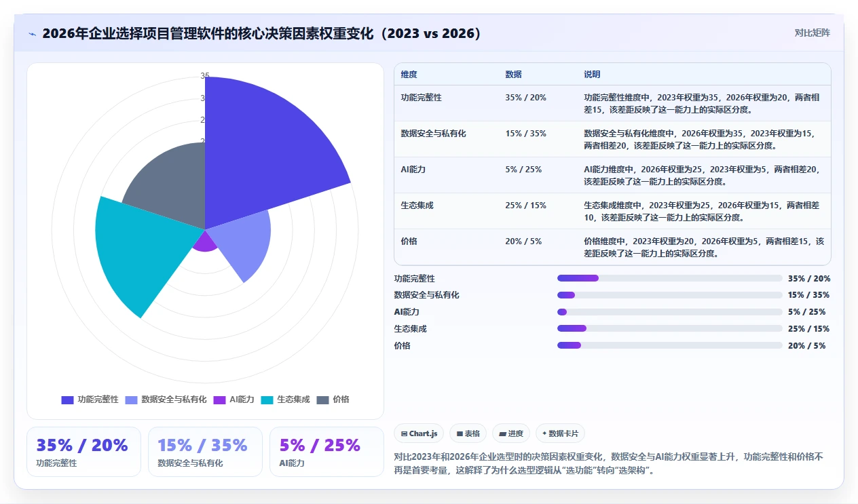Select the 价格 table row name cell
Viewport: 858px width, 504px height.
409,241
